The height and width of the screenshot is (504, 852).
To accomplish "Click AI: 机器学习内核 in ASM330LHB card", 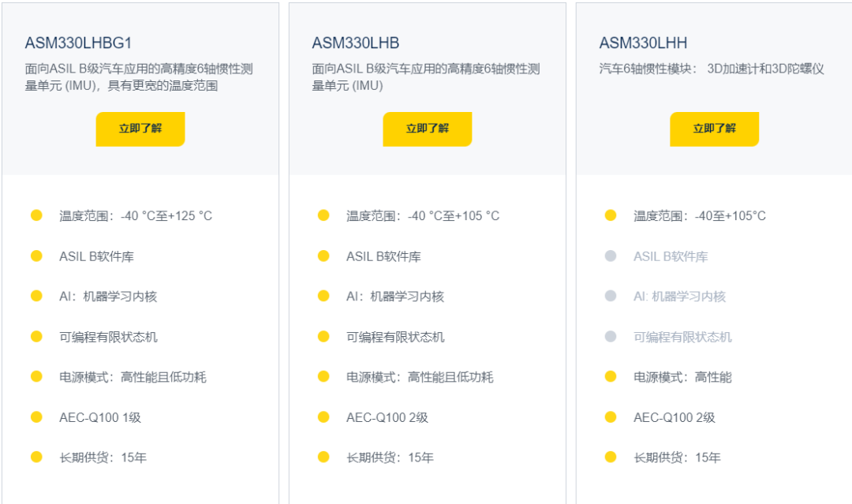I will coord(395,297).
